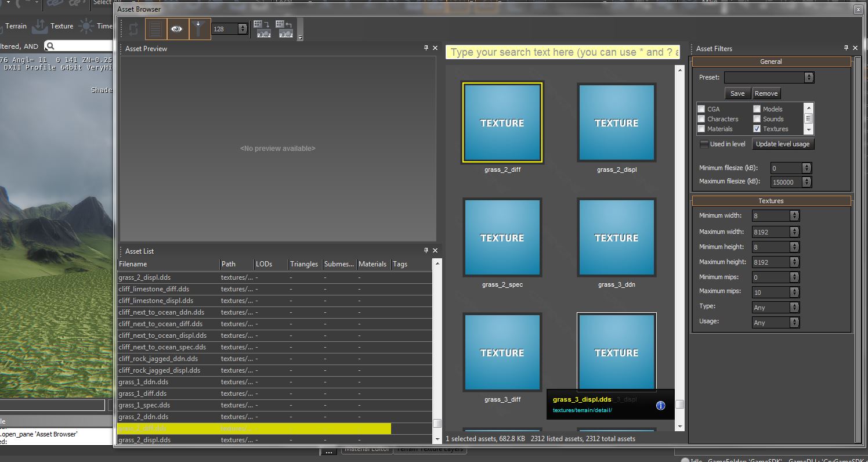Click the asset search text field
The width and height of the screenshot is (868, 462).
pyautogui.click(x=563, y=52)
